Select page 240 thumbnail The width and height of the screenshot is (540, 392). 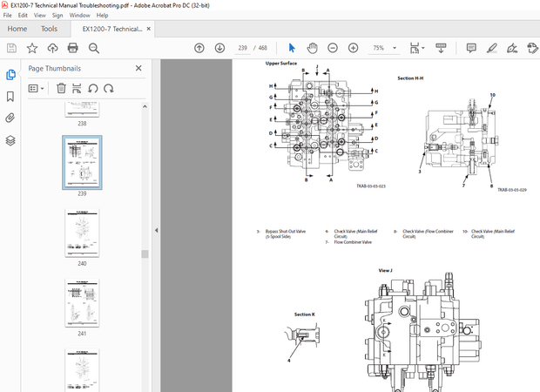coord(82,233)
